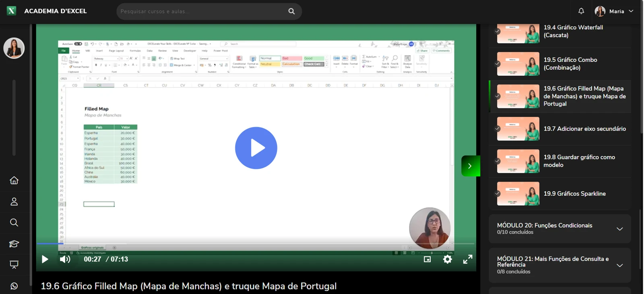Image resolution: width=644 pixels, height=294 pixels.
Task: Expand Módulo 20: Funções Condicionais
Action: pyautogui.click(x=560, y=229)
